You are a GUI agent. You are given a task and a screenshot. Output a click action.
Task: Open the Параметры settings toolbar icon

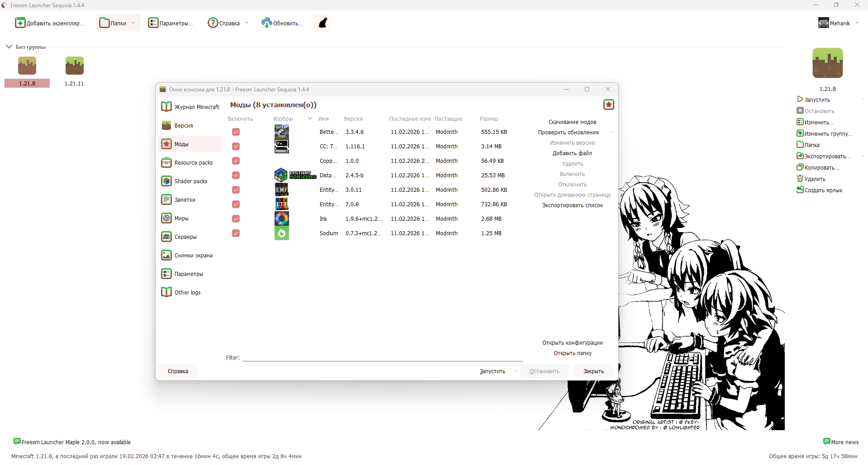[153, 23]
